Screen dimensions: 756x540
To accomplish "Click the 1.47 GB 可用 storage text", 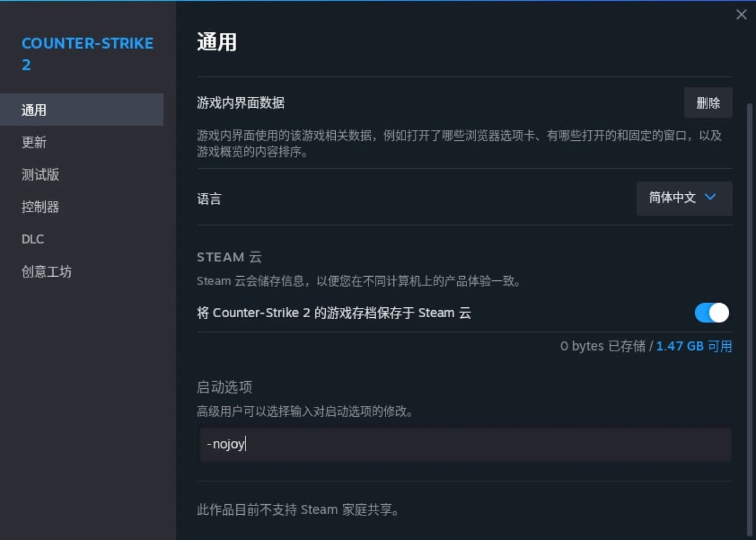I will pyautogui.click(x=694, y=346).
